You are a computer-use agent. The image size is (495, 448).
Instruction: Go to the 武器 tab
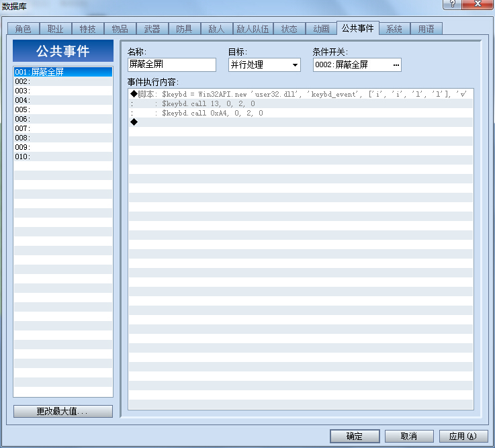tap(152, 29)
